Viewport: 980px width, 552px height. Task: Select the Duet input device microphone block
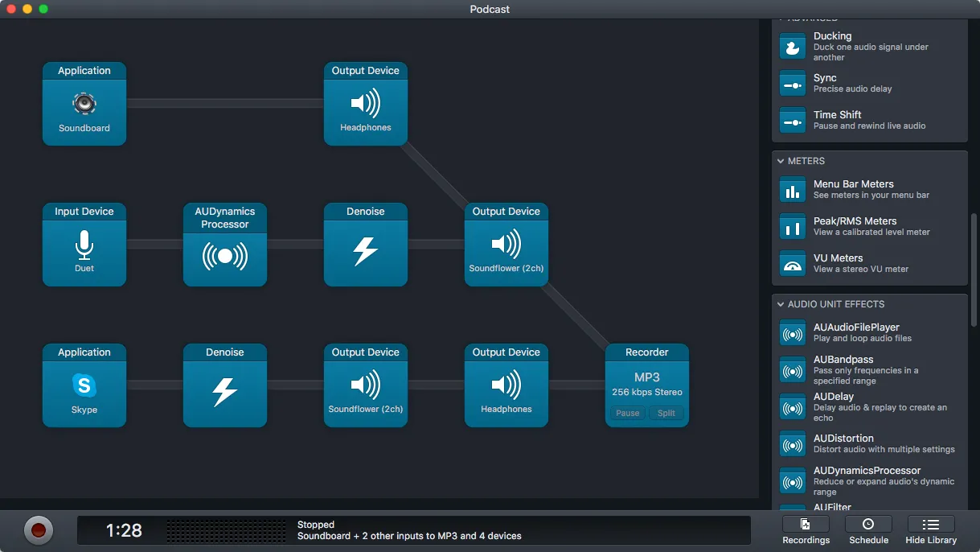coord(84,245)
